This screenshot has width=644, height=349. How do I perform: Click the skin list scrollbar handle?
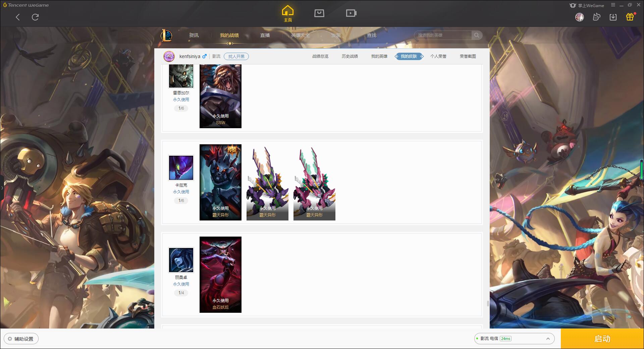[488, 304]
